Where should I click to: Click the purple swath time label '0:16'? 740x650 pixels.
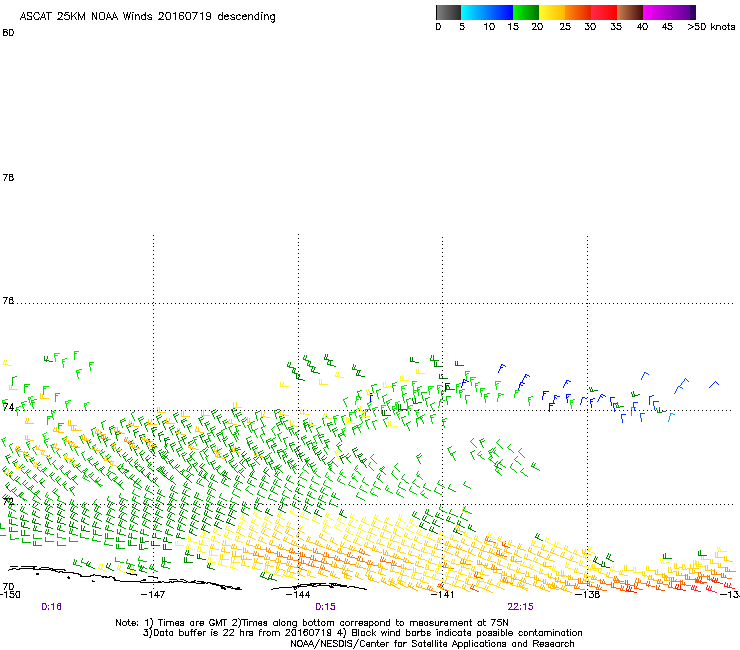(x=51, y=607)
